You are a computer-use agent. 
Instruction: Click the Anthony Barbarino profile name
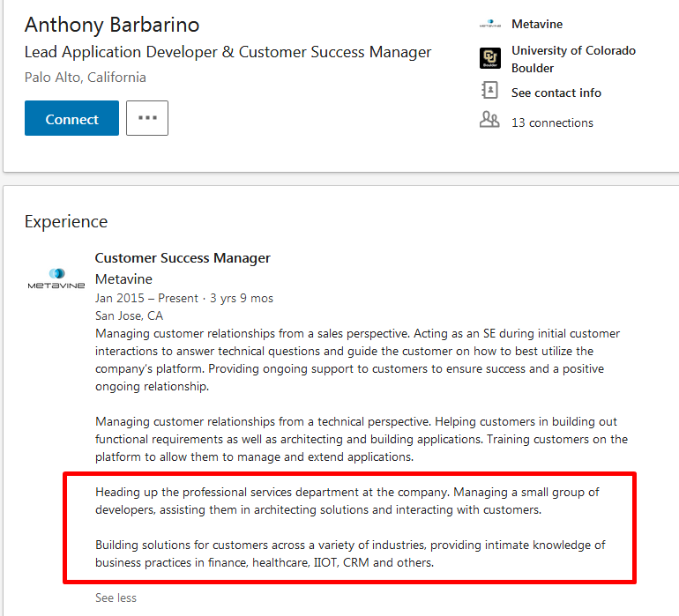click(112, 25)
